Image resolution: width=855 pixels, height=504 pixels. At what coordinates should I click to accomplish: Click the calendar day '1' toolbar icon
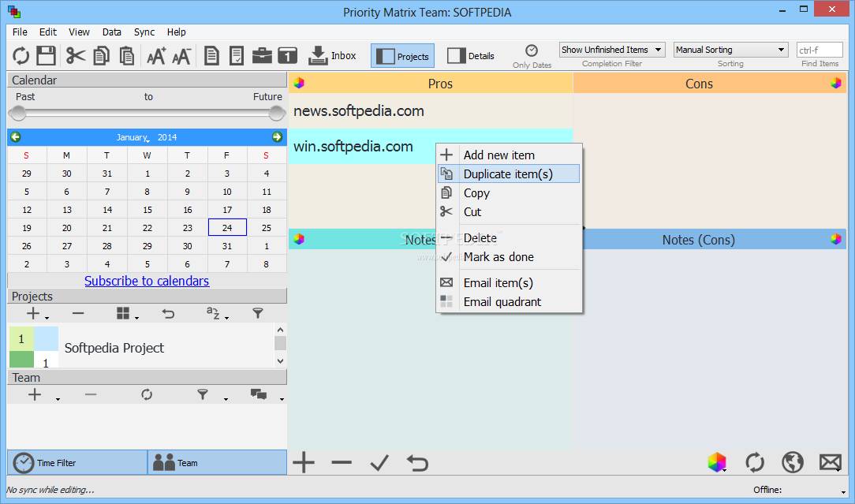(x=287, y=56)
